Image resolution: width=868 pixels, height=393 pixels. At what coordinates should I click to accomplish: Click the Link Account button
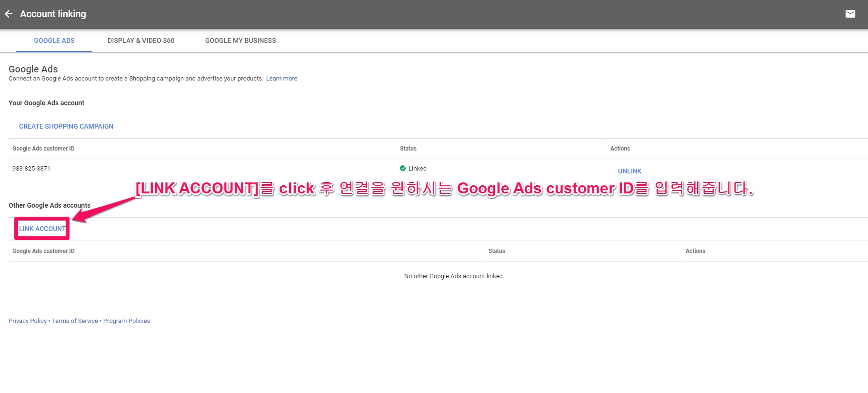(42, 229)
